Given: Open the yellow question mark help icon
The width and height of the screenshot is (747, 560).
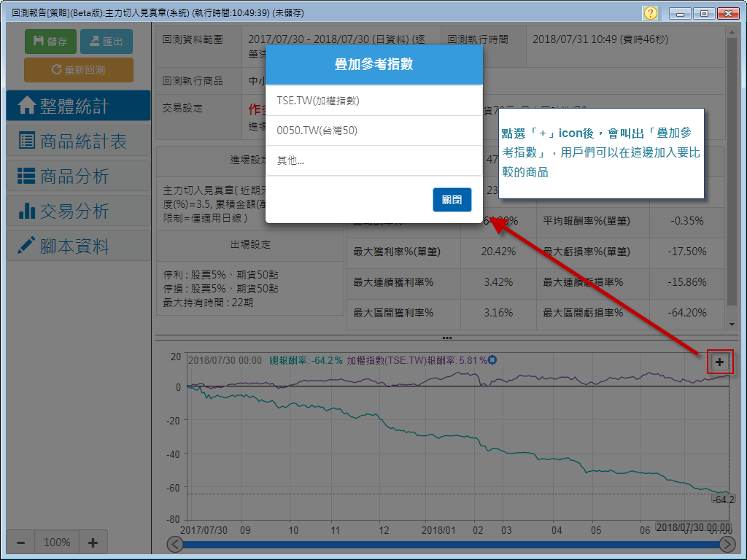Looking at the screenshot, I should (x=650, y=13).
